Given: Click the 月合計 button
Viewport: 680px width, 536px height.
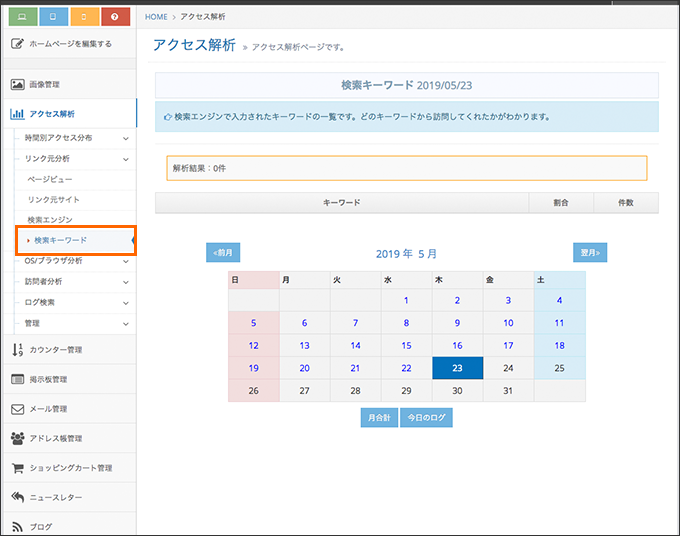Looking at the screenshot, I should 379,418.
